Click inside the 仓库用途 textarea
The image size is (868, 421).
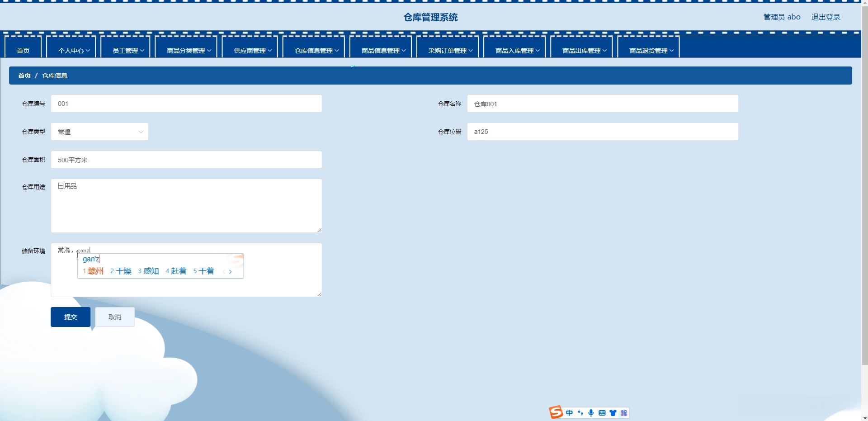[186, 206]
